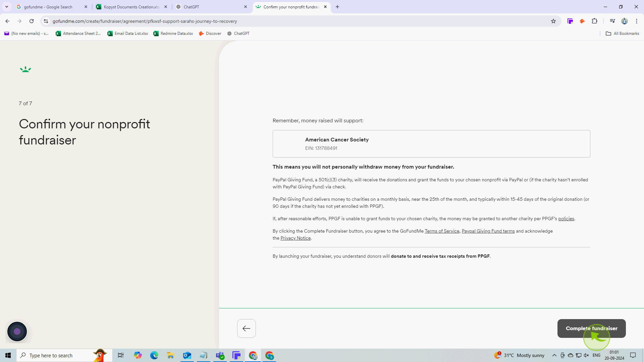Image resolution: width=644 pixels, height=362 pixels.
Task: Open Microsoft Teams from the taskbar
Action: [x=220, y=355]
